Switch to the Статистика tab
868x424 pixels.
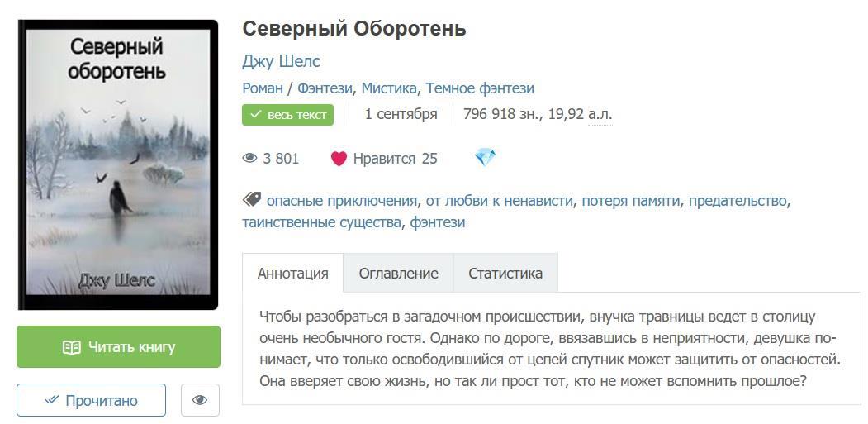pos(505,274)
